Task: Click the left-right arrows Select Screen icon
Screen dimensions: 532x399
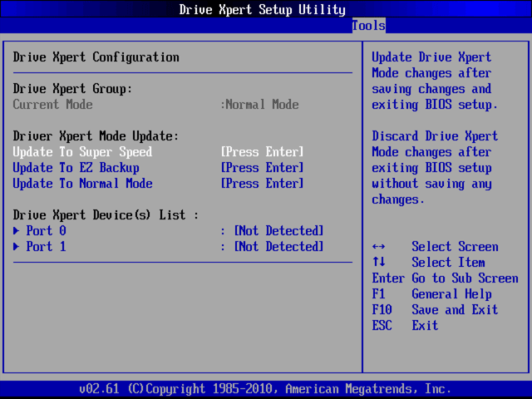Action: click(x=378, y=247)
